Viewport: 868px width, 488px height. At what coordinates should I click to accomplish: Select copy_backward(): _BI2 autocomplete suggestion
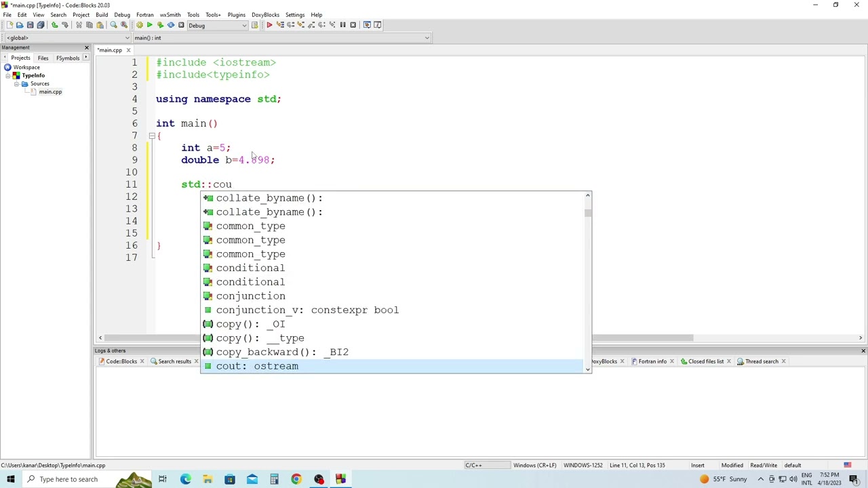[x=392, y=352]
